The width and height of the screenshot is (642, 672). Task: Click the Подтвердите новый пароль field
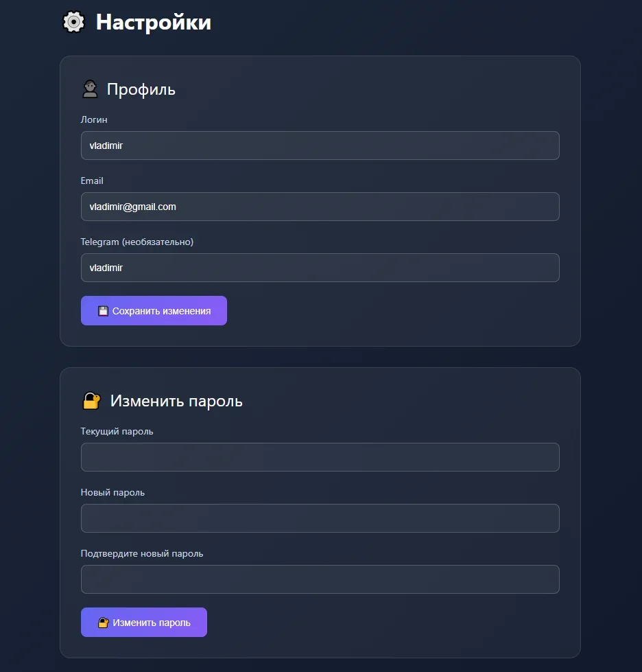320,579
